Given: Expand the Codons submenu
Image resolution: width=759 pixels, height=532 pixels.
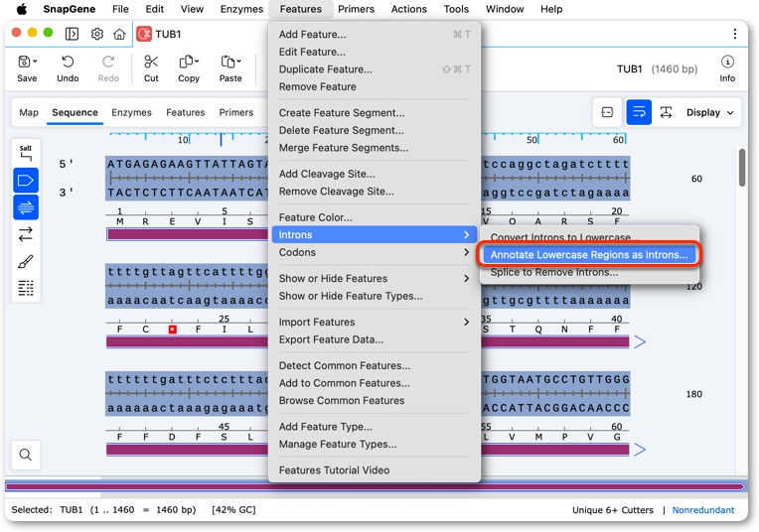Looking at the screenshot, I should (375, 252).
